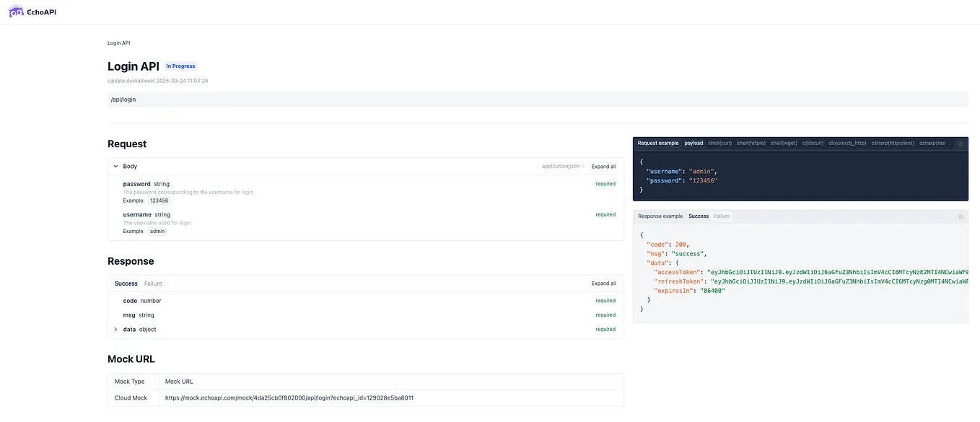The image size is (980, 422).
Task: Collapse the Body section chevron
Action: [115, 166]
